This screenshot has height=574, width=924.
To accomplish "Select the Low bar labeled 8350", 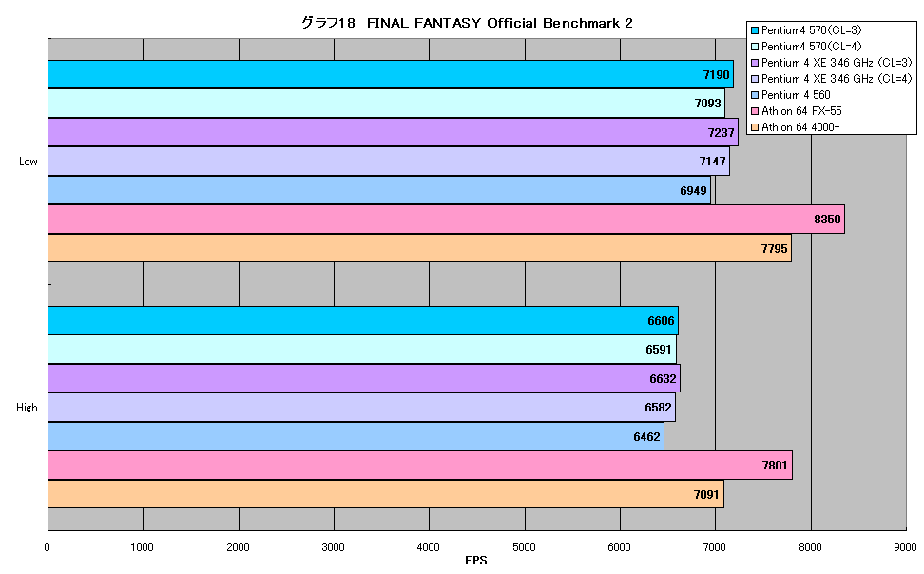I will (x=446, y=220).
